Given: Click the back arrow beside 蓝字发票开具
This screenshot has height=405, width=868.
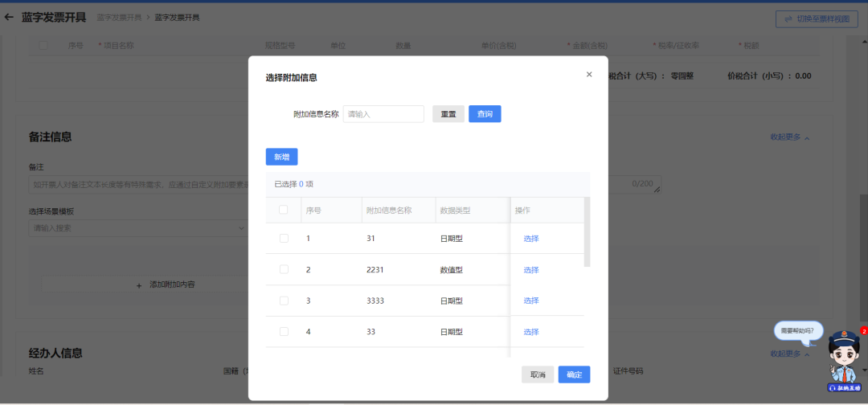Looking at the screenshot, I should 10,17.
